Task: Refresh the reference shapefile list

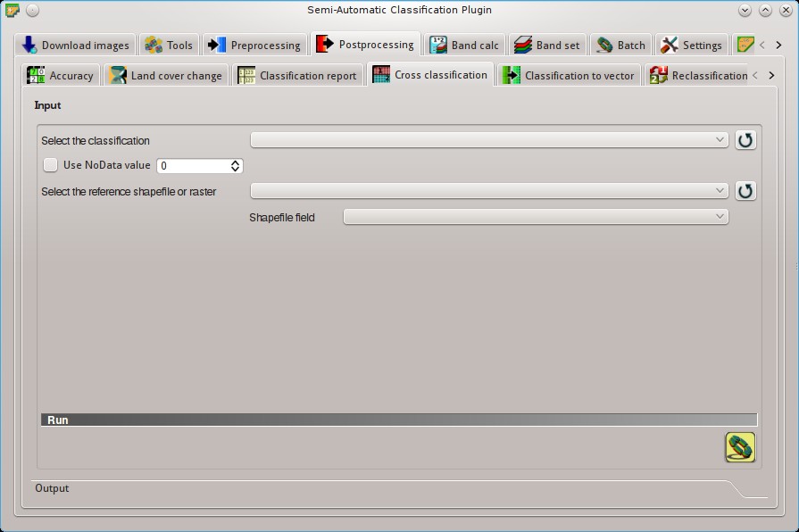Action: [x=745, y=191]
